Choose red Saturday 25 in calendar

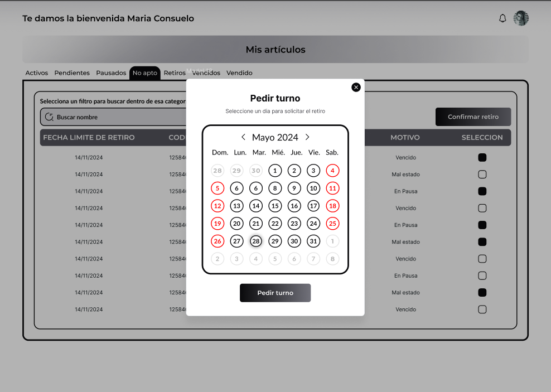(x=332, y=224)
